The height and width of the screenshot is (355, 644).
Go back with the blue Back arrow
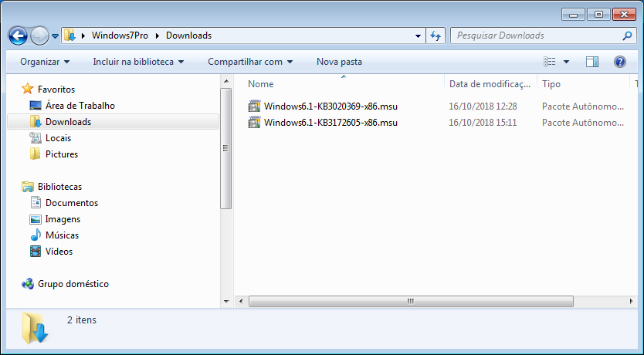(x=18, y=35)
